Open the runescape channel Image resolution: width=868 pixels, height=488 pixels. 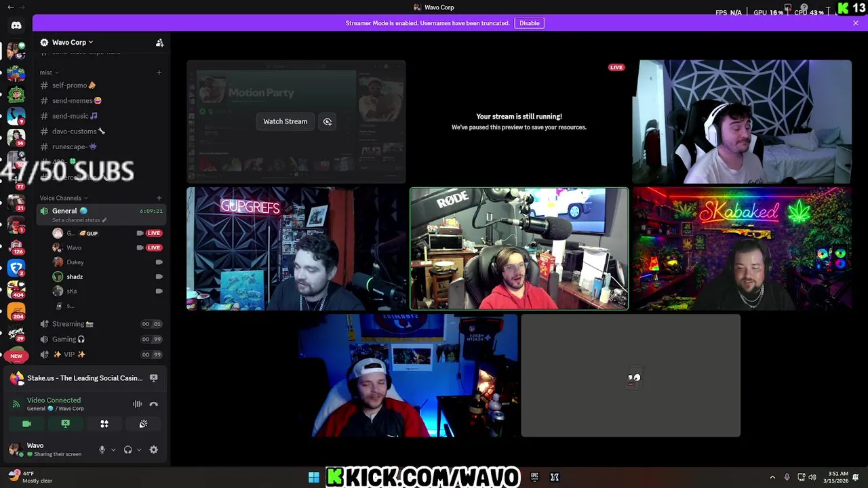pos(100,146)
